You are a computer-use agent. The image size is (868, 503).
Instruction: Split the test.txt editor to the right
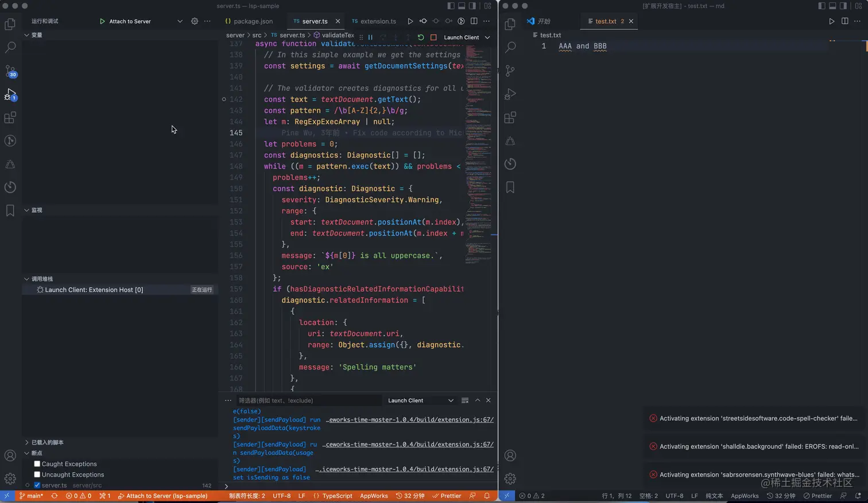pos(845,21)
